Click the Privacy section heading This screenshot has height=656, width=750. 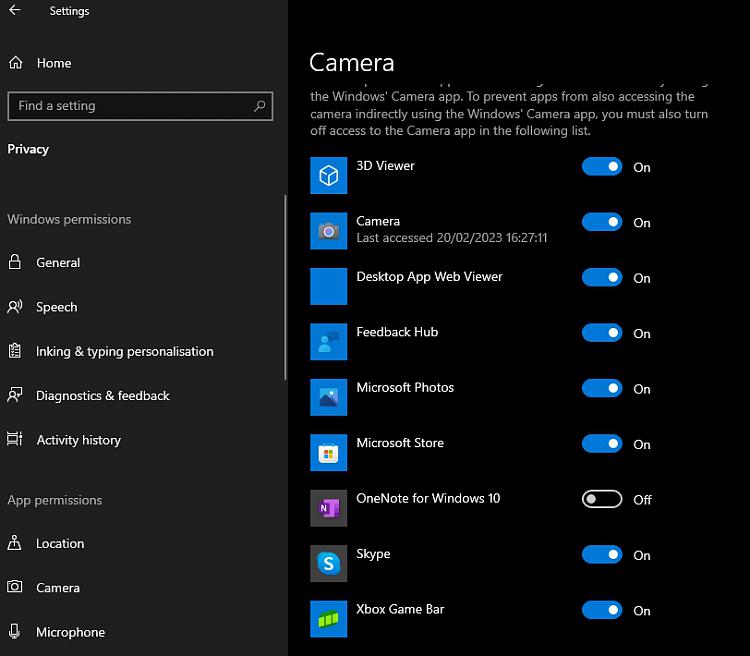28,149
